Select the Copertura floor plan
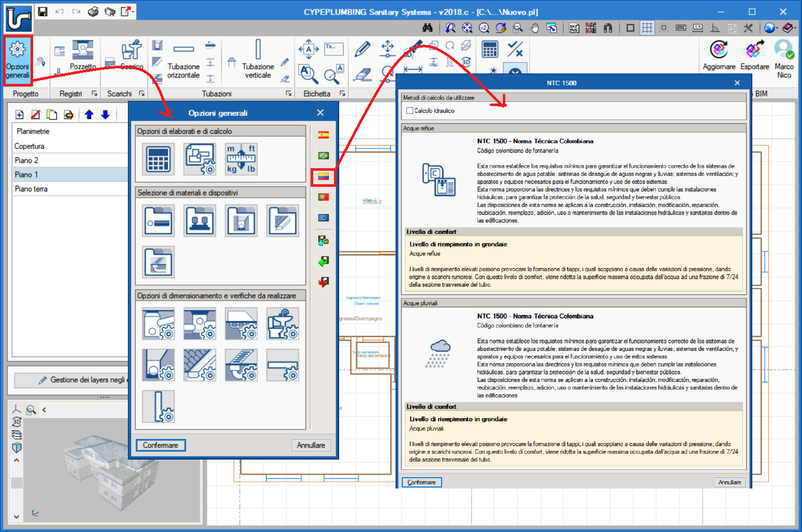The height and width of the screenshot is (532, 802). point(70,146)
